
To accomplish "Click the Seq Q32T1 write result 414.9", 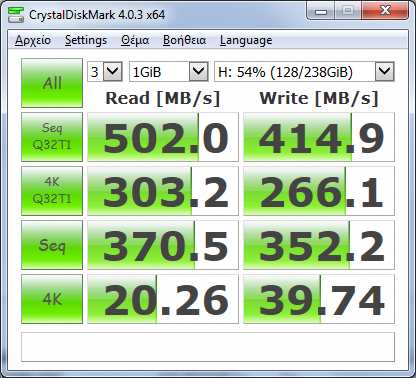I will (319, 137).
